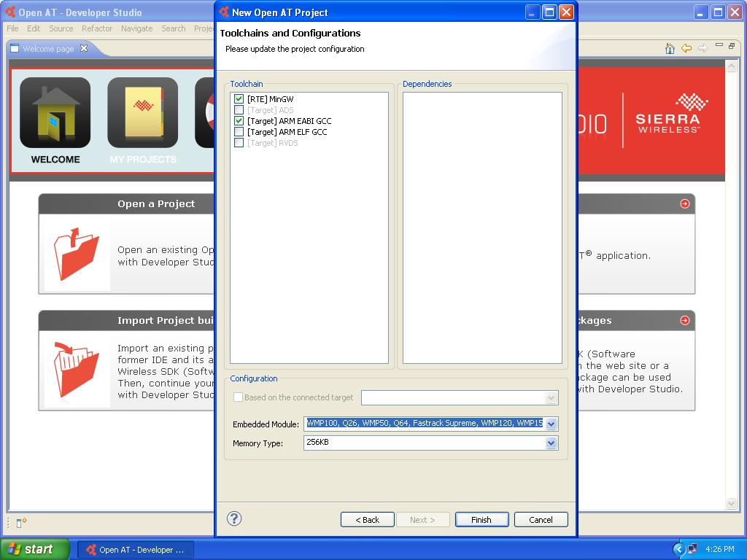Click the WMP100, Q26 embedded module value
The height and width of the screenshot is (560, 747).
(x=425, y=423)
